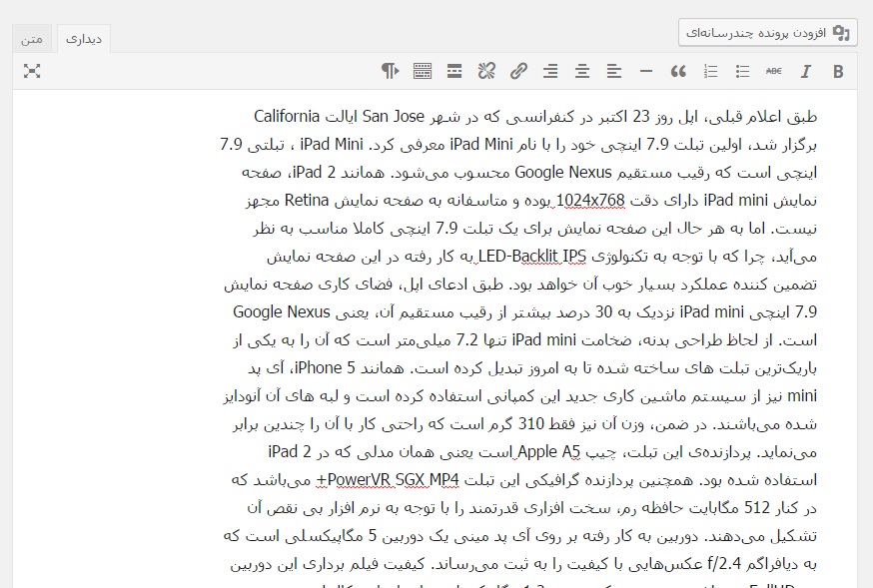Insert a horizontal line
This screenshot has width=873, height=588.
click(646, 71)
